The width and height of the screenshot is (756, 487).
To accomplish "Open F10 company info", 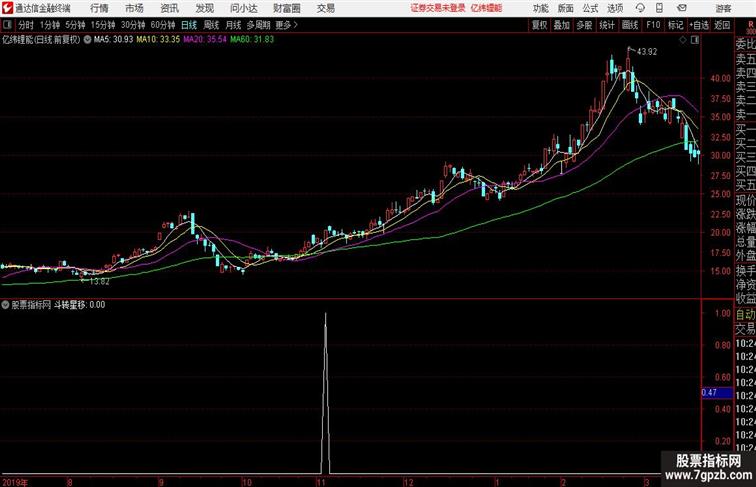I will click(x=653, y=25).
